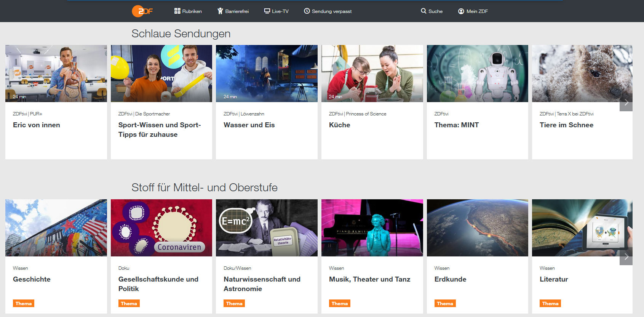Show next Mittel- und Oberstufe items with arrow
This screenshot has width=644, height=317.
tap(626, 256)
